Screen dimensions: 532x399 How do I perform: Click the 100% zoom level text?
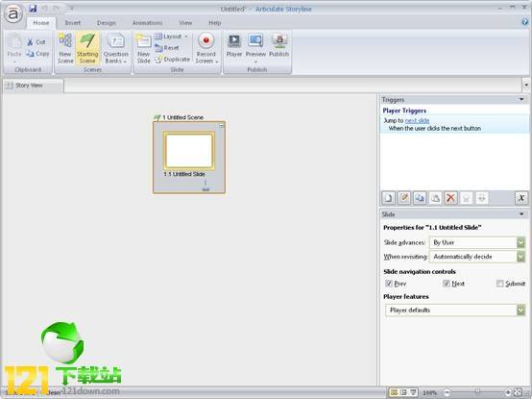coord(429,393)
